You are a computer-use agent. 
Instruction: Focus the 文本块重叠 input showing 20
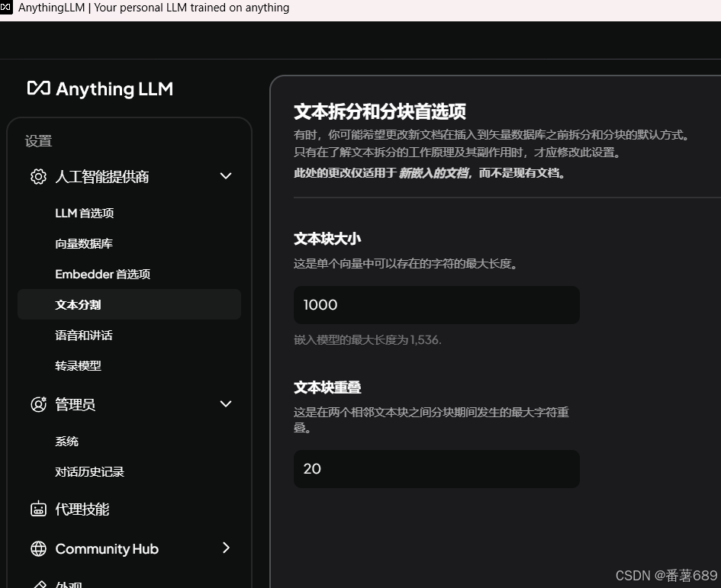[436, 469]
